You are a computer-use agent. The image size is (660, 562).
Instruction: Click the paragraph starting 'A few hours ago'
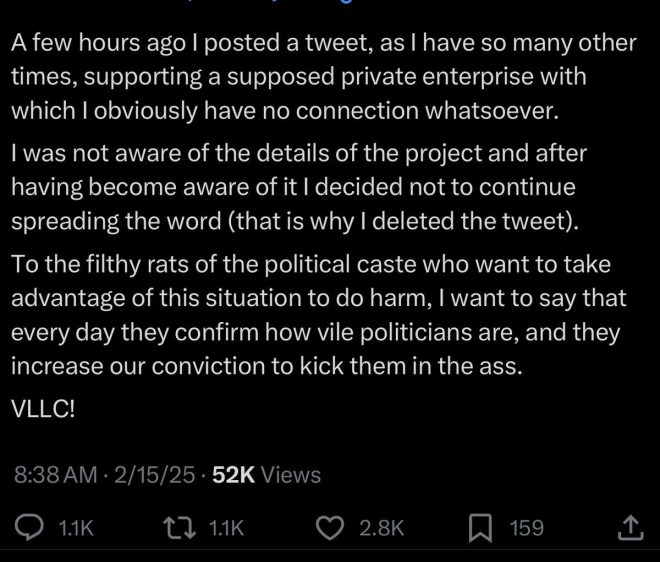[x=323, y=77]
